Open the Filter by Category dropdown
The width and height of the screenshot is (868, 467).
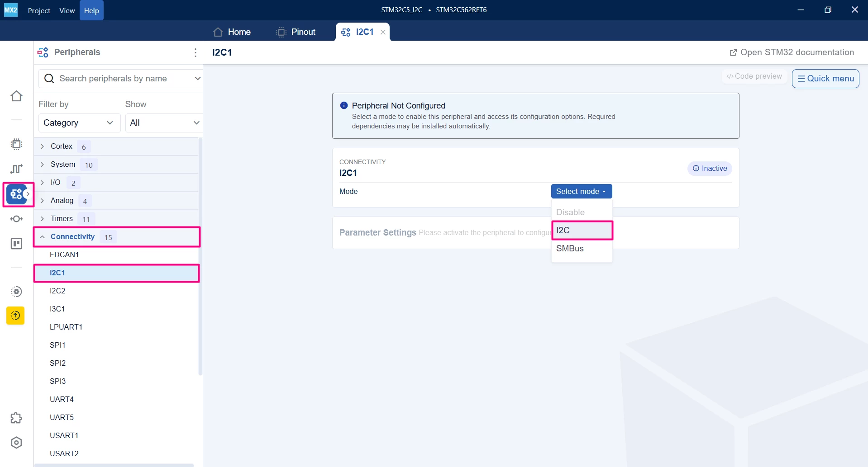79,123
